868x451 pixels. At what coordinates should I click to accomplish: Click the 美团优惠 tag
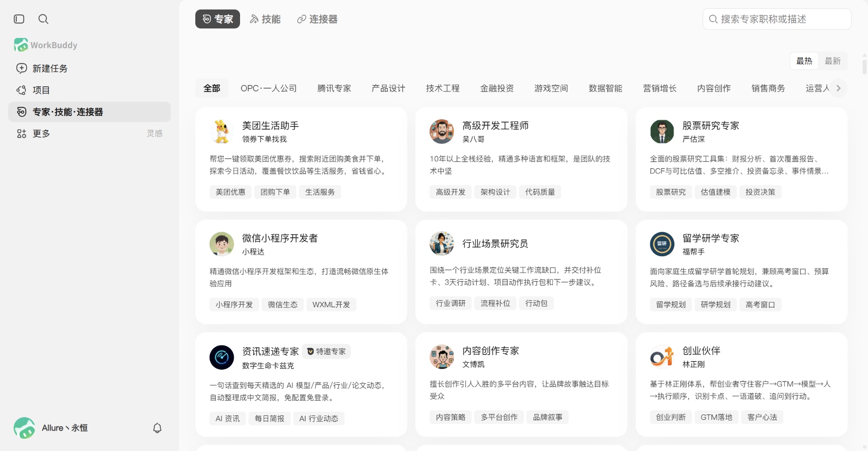pyautogui.click(x=231, y=192)
